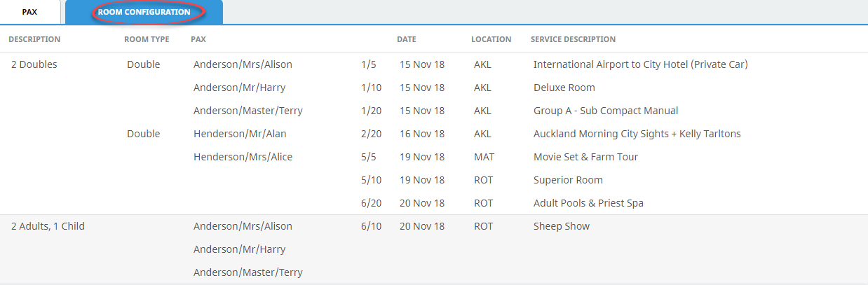Click International Airport to City Hotel service
The width and height of the screenshot is (868, 285).
pyautogui.click(x=641, y=64)
